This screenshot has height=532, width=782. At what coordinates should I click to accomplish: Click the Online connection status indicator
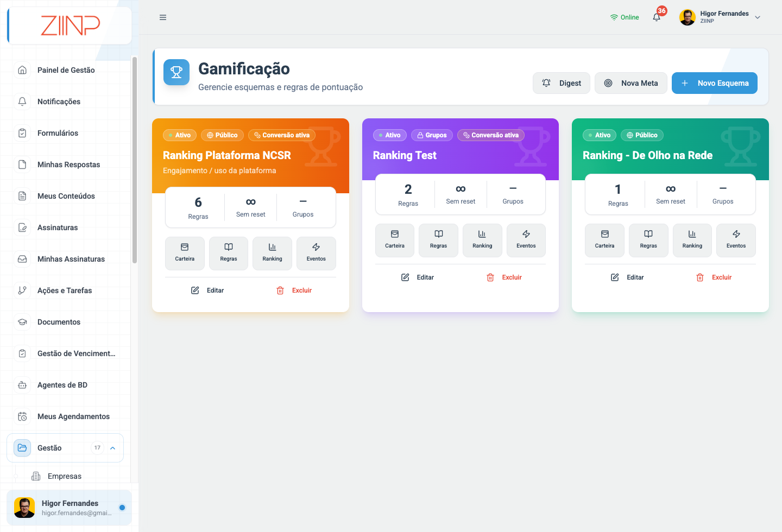[x=625, y=17]
